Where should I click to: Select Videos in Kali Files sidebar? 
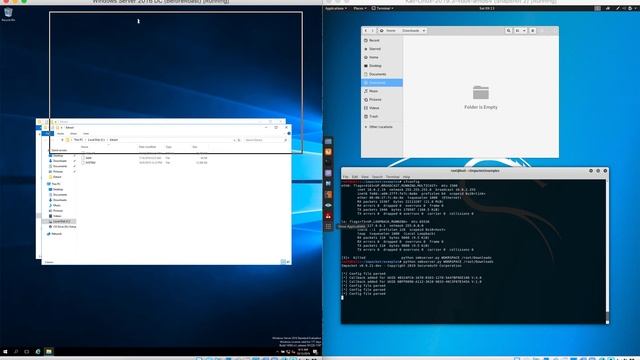382,108
